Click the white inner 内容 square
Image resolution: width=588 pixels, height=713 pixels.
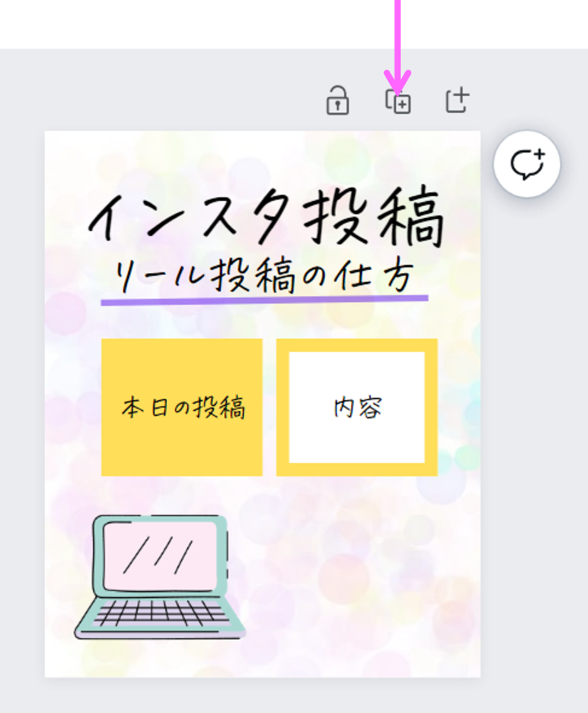[357, 407]
